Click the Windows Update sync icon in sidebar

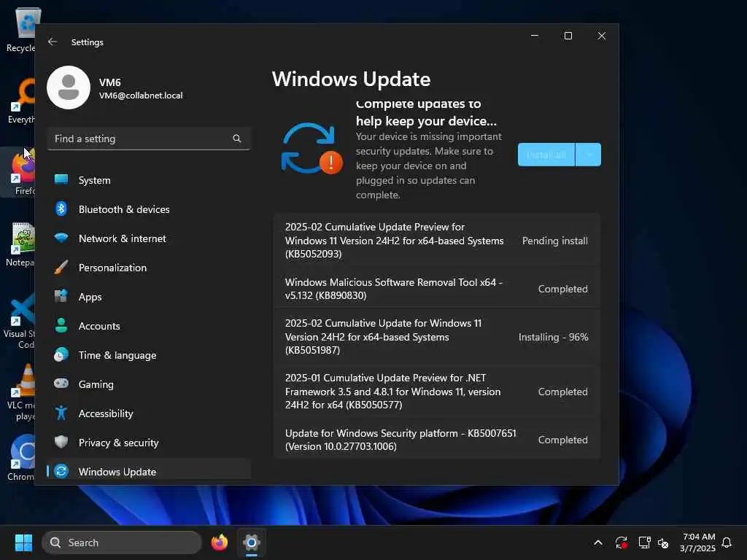coord(61,472)
